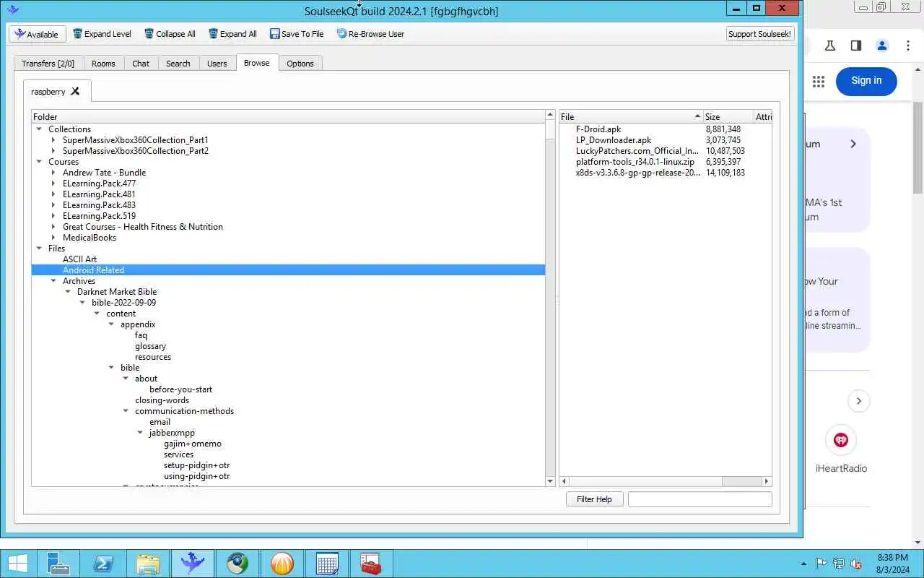This screenshot has width=924, height=578.
Task: Click the orange-and-white app icon on taskbar
Action: click(x=282, y=564)
